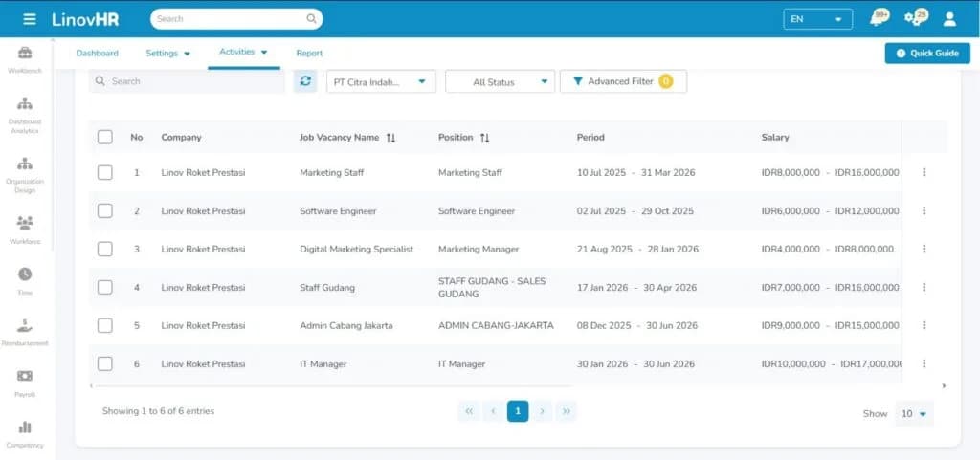This screenshot has height=460, width=980.
Task: Open Time module in the sidebar
Action: (x=25, y=281)
